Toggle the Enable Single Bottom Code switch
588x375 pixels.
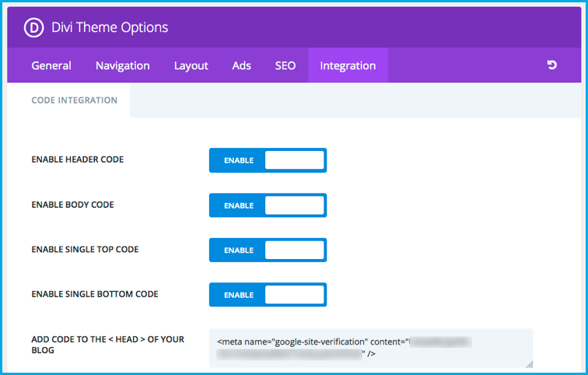coord(268,295)
